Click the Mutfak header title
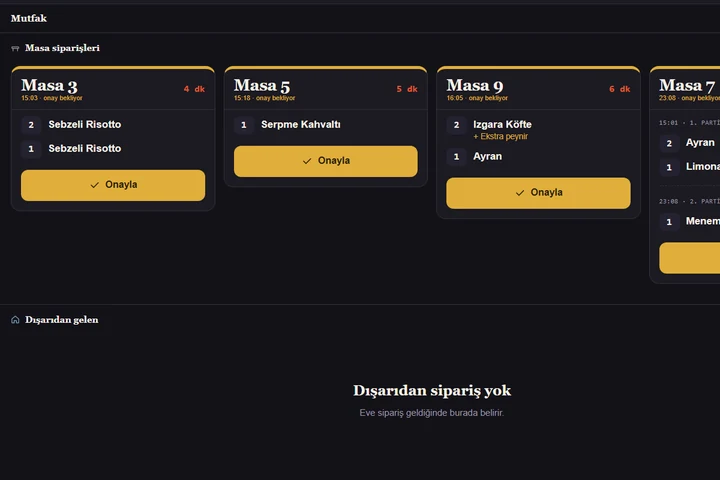The height and width of the screenshot is (480, 720). [28, 18]
